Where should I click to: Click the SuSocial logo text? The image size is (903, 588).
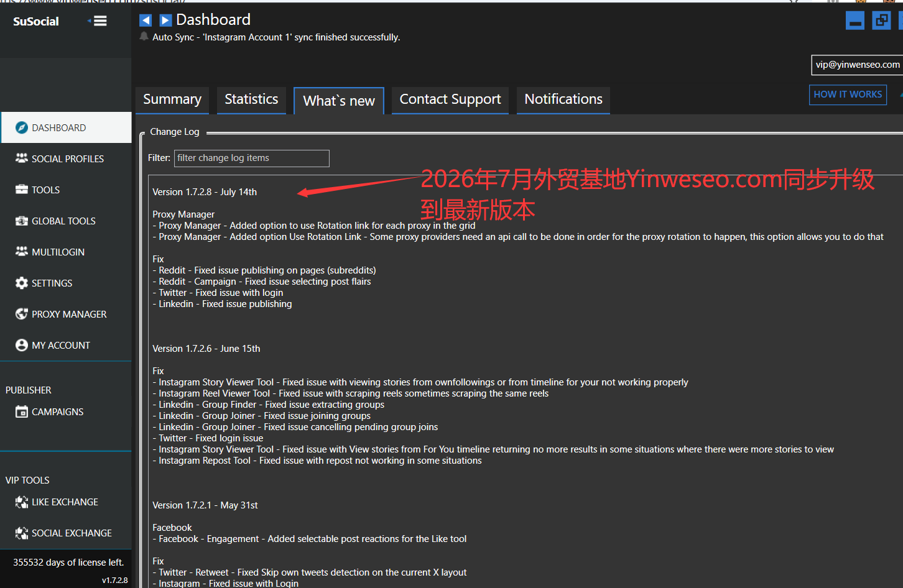click(x=36, y=21)
